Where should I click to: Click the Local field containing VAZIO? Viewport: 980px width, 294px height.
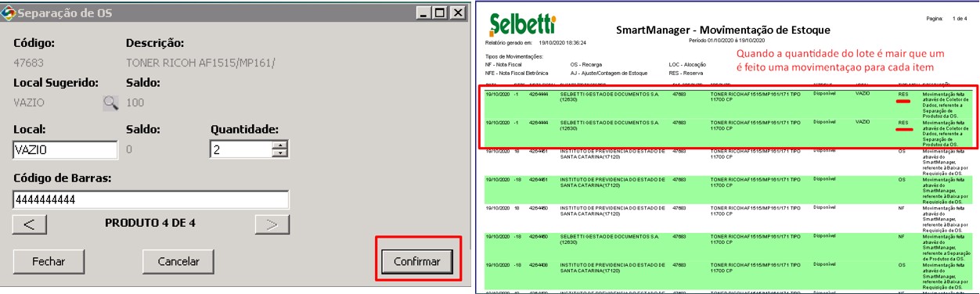click(x=65, y=149)
